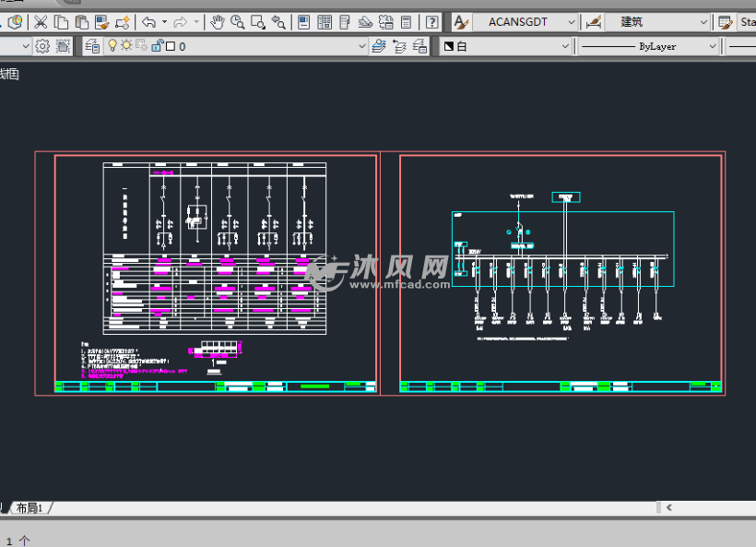Toggle viewport freeze for layer 0

(142, 46)
